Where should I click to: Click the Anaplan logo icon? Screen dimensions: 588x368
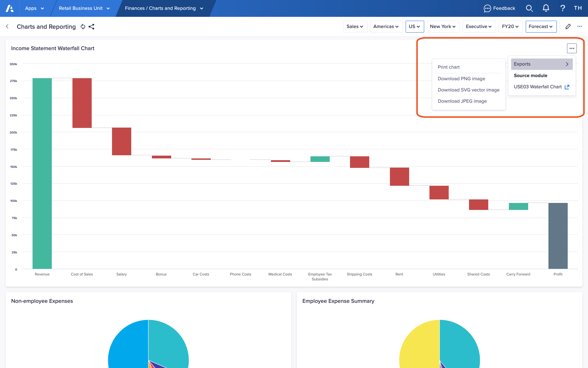[9, 8]
